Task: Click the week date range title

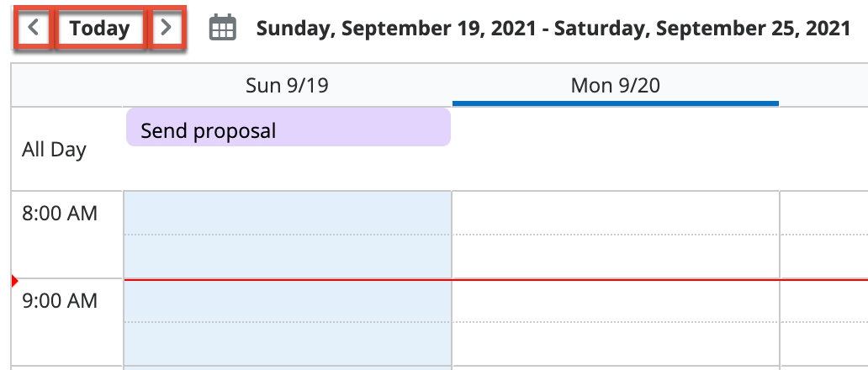Action: point(553,29)
